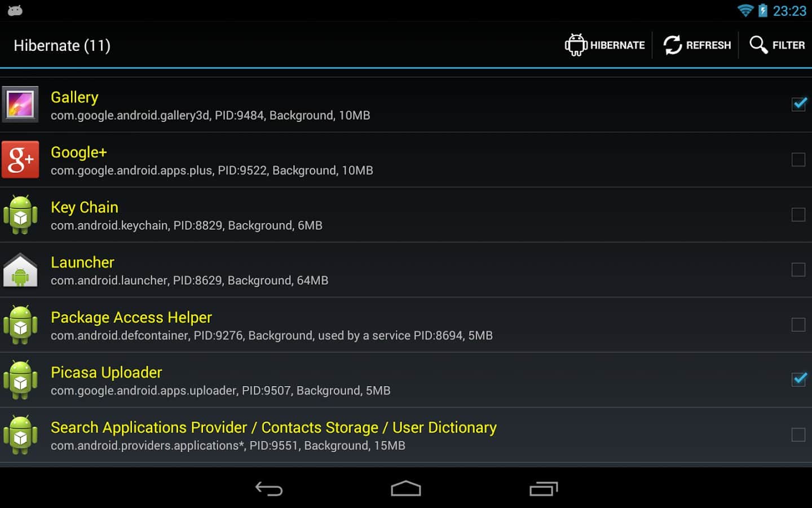Tap the Launcher home icon
The image size is (812, 508).
(x=20, y=270)
